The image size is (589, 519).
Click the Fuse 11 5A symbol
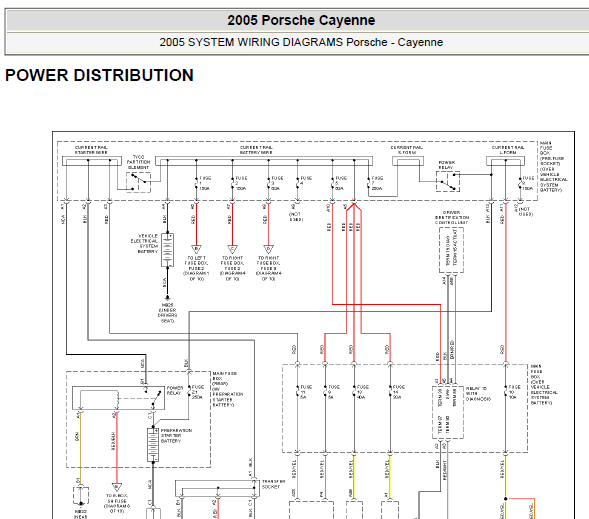pos(298,392)
